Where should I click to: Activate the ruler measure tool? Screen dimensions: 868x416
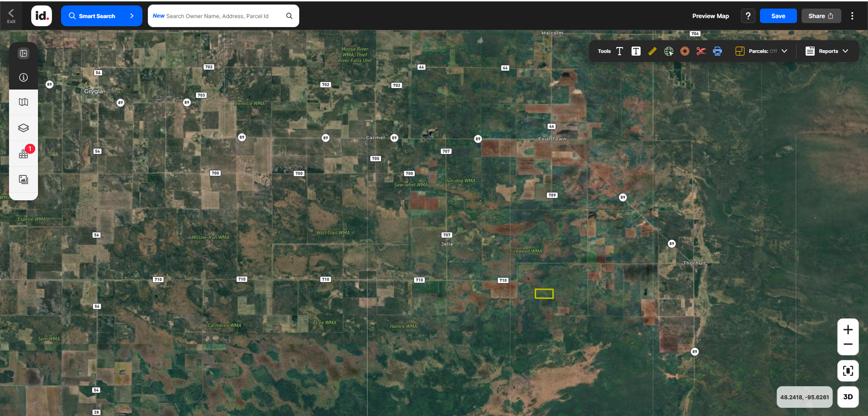coord(652,51)
